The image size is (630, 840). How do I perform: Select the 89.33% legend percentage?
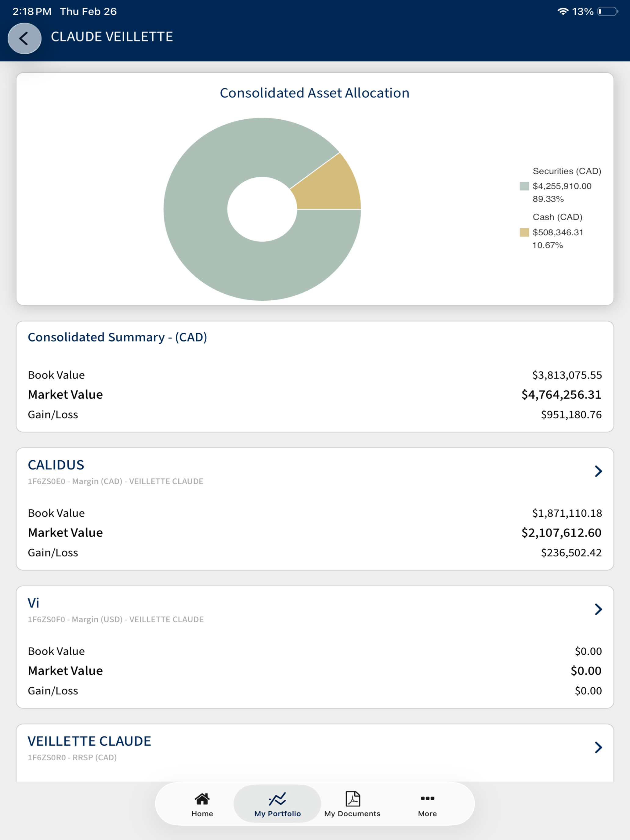(x=548, y=199)
